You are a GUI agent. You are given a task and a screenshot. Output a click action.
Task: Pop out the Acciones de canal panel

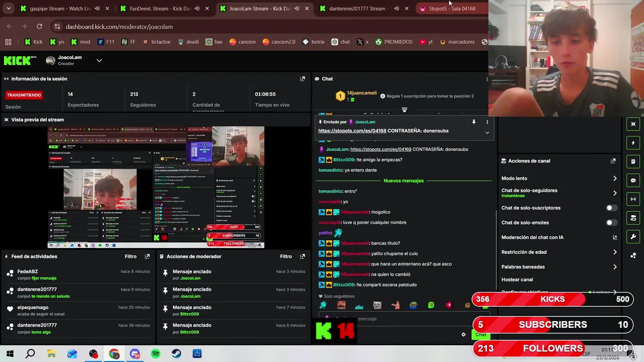click(x=613, y=161)
